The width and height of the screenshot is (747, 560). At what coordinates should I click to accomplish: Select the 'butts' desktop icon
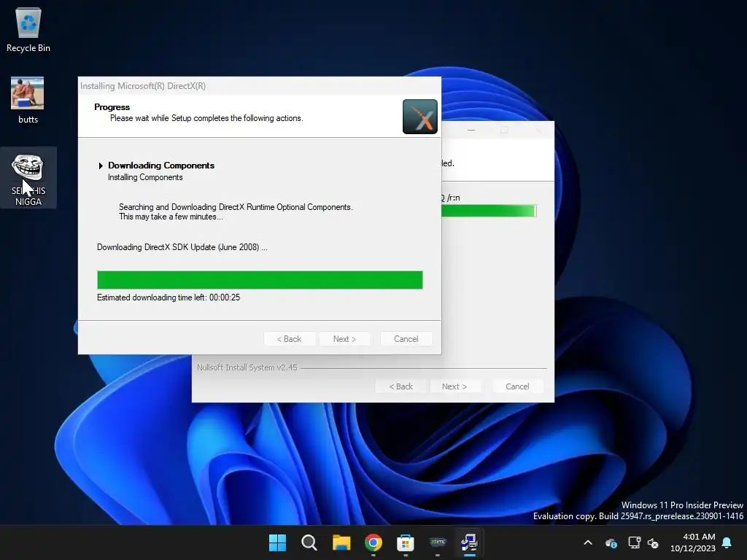[28, 101]
